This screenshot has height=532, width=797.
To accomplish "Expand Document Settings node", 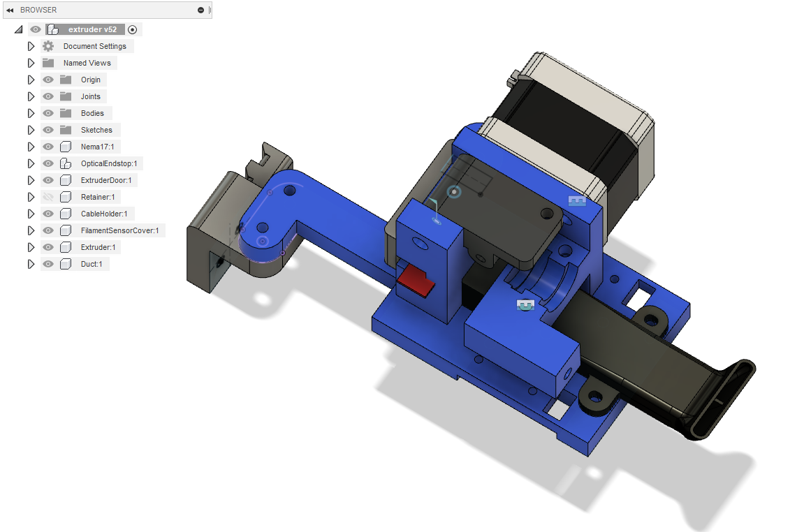I will coord(31,46).
